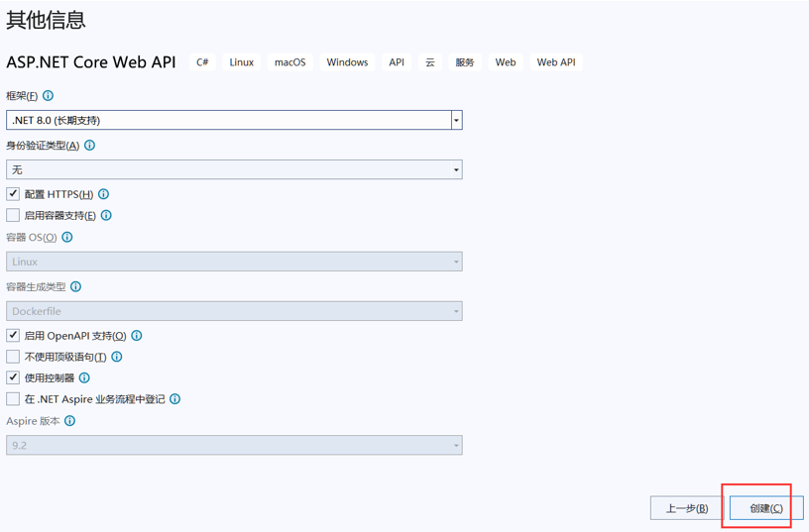Click the 上一步(B) button

coord(687,508)
